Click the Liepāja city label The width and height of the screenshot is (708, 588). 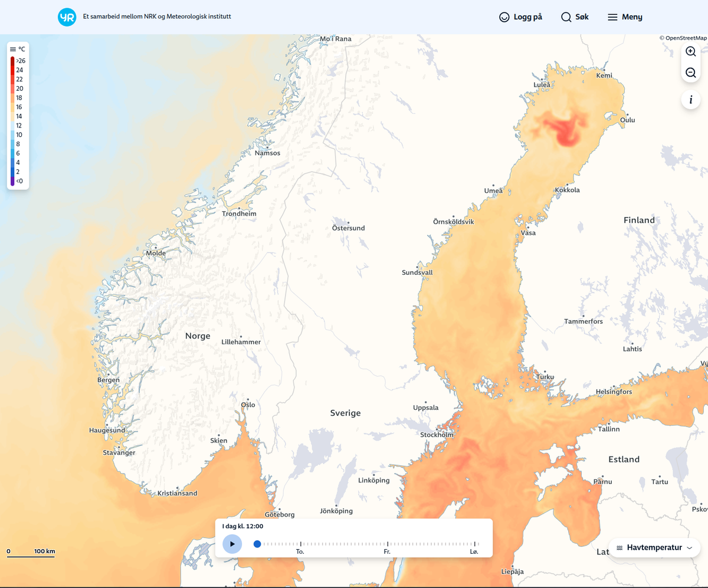(513, 571)
